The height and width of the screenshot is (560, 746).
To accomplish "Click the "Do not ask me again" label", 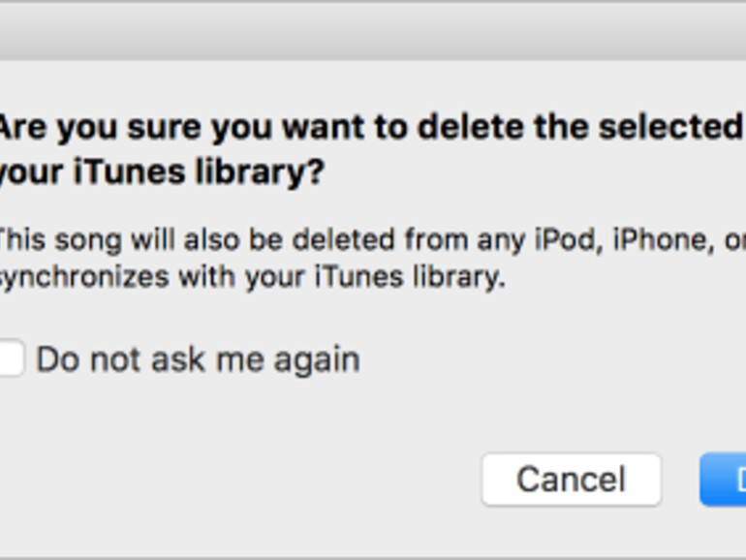I will pos(198,359).
